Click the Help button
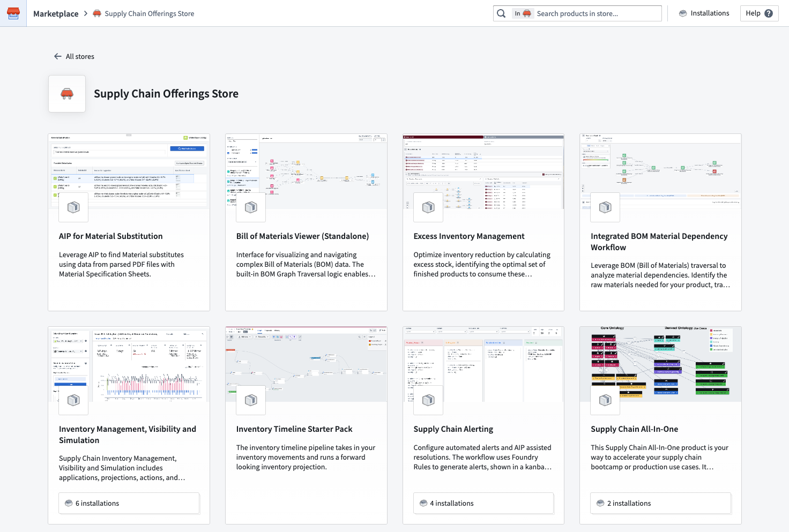This screenshot has height=532, width=789. pos(759,13)
